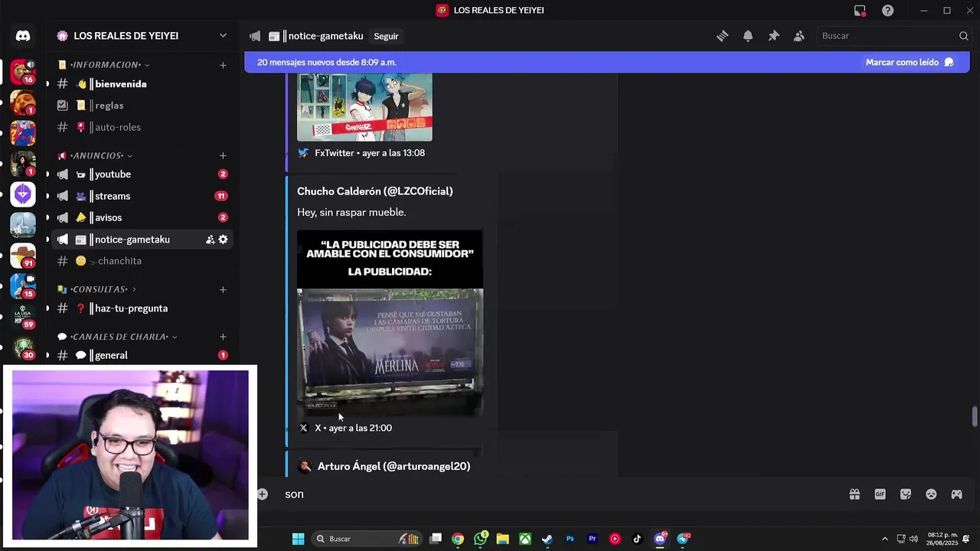The height and width of the screenshot is (551, 980).
Task: Create invite for notice-gametaku channel
Action: (x=210, y=240)
